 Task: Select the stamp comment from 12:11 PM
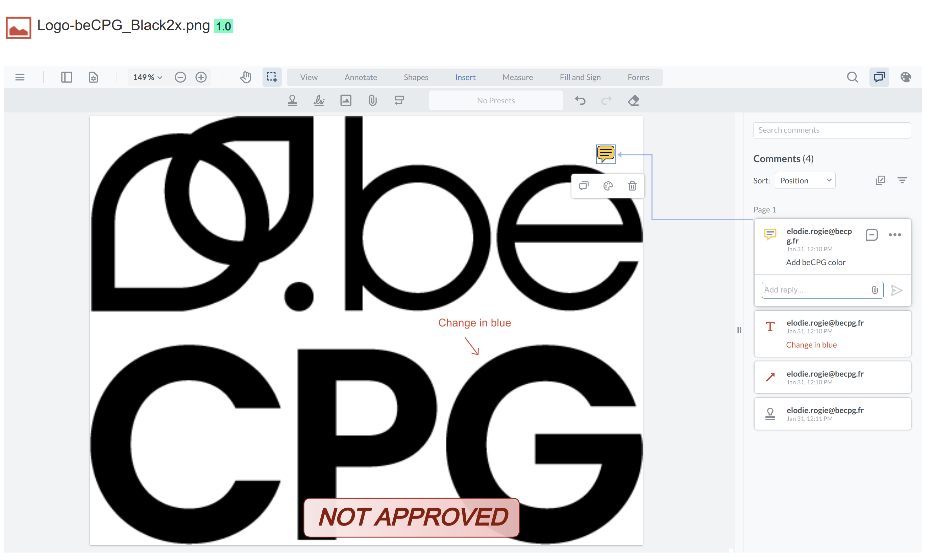(x=832, y=414)
